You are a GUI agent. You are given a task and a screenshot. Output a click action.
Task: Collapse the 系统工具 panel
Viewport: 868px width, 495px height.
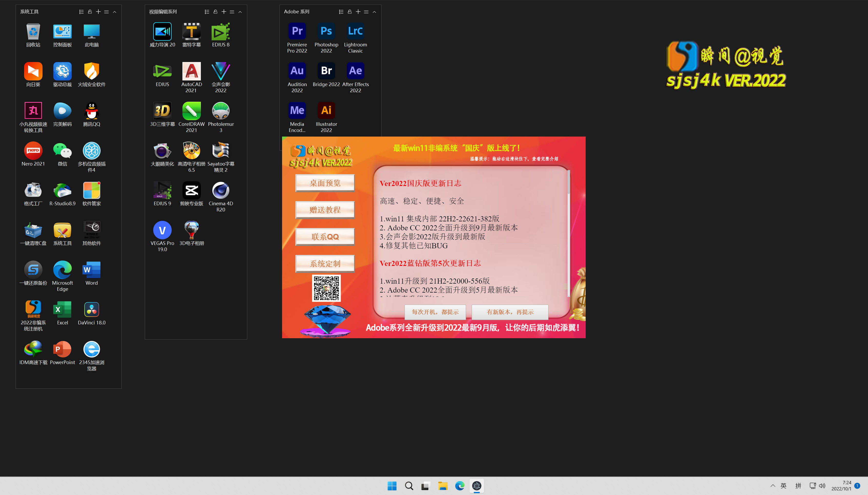point(115,12)
